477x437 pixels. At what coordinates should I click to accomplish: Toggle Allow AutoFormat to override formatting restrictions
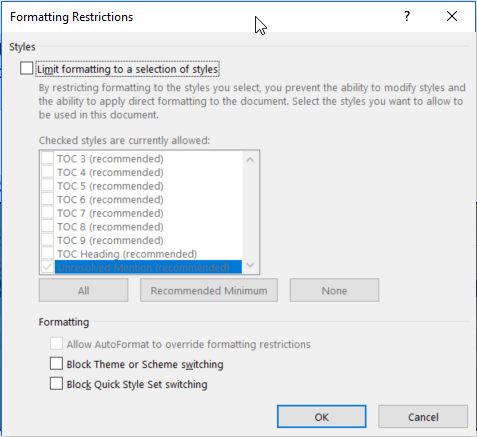click(56, 344)
